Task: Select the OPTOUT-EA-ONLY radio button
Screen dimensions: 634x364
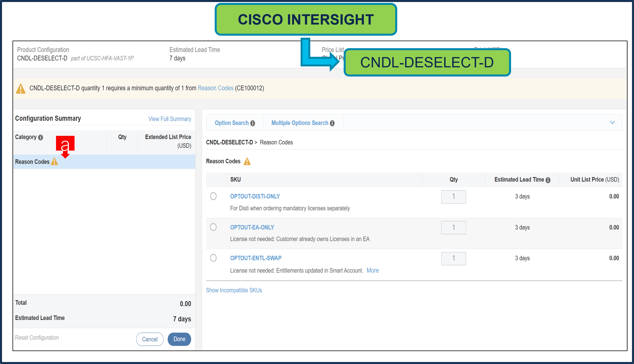Action: coord(213,227)
